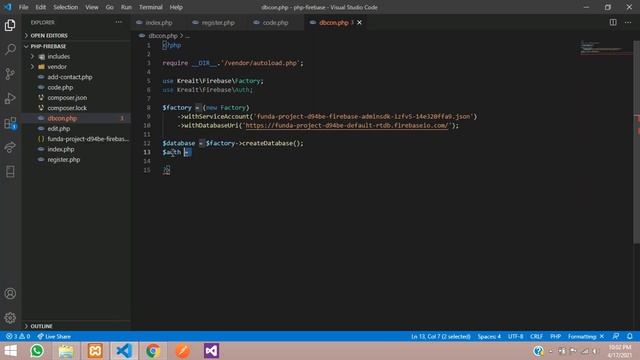Image resolution: width=640 pixels, height=360 pixels.
Task: Change language mode PHP
Action: coord(556,336)
